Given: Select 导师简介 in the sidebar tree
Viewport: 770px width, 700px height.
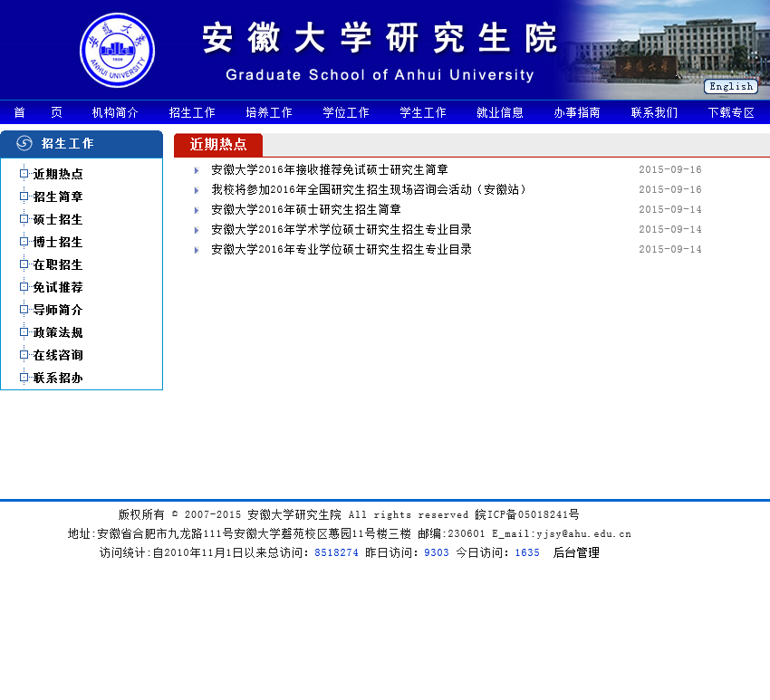Looking at the screenshot, I should 58,310.
